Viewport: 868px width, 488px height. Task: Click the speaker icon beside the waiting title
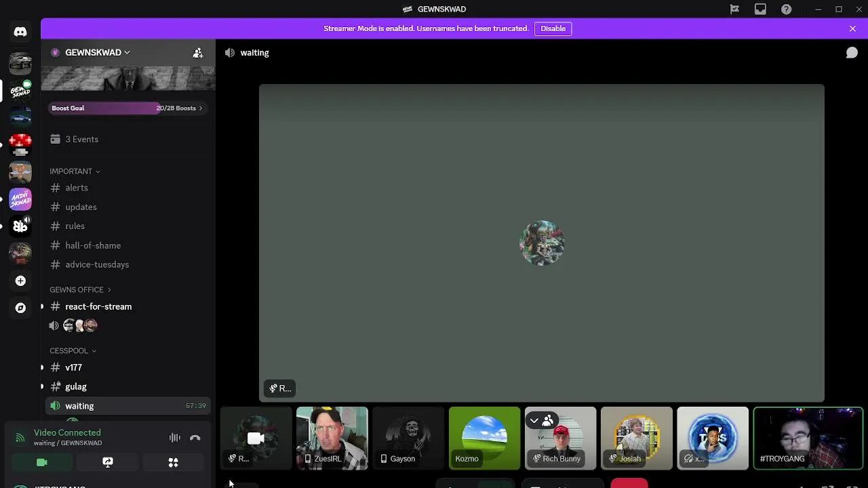click(x=230, y=53)
